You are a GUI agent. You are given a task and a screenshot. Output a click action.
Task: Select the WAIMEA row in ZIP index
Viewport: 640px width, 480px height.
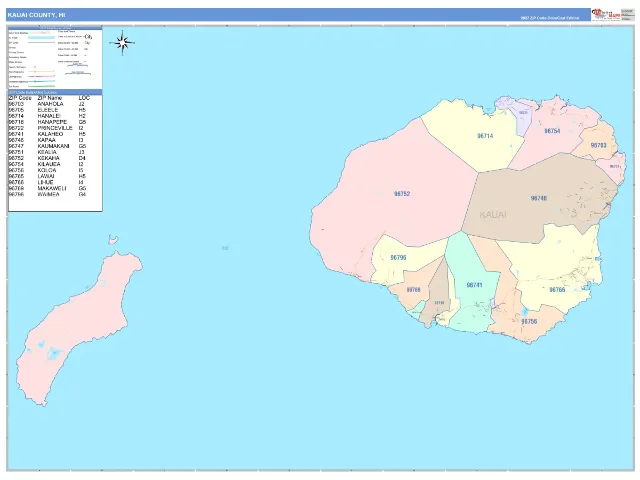pos(49,194)
